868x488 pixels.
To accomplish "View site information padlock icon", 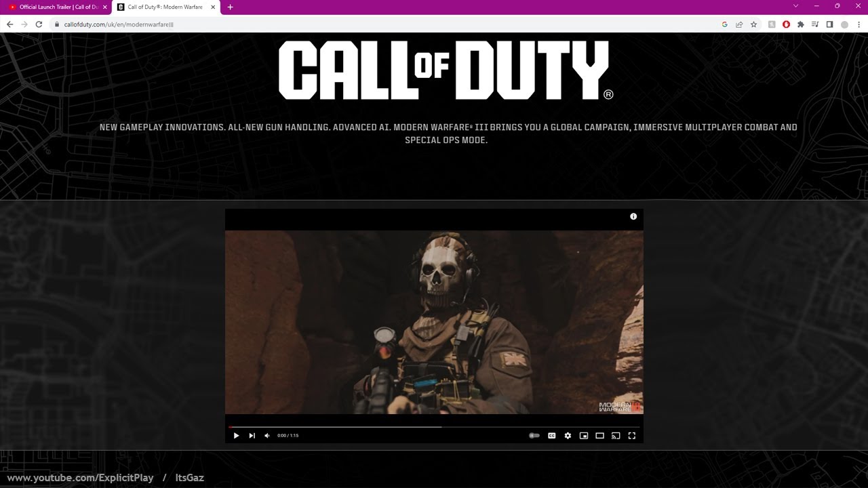I will [x=57, y=24].
